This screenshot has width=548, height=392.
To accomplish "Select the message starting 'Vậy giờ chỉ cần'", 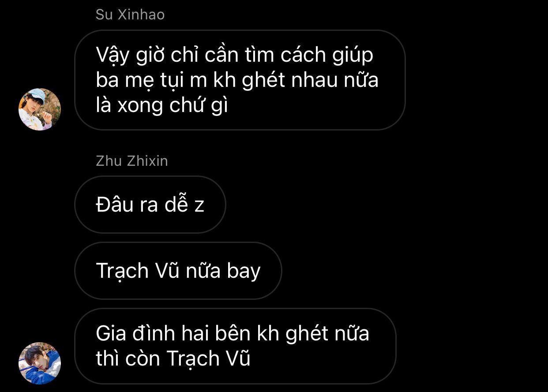I will point(240,80).
